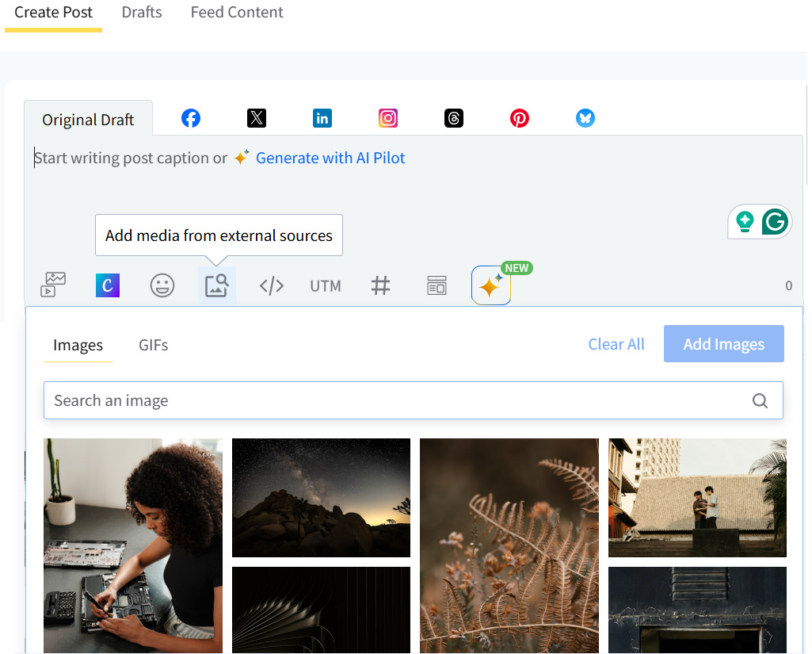Select the Facebook channel icon
The width and height of the screenshot is (812, 654).
point(191,119)
